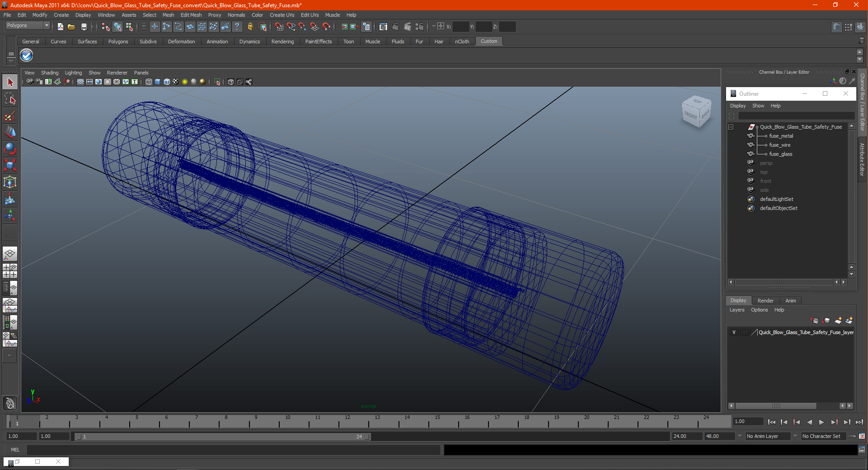This screenshot has width=868, height=470.
Task: Click the MEL command input field
Action: point(233,450)
